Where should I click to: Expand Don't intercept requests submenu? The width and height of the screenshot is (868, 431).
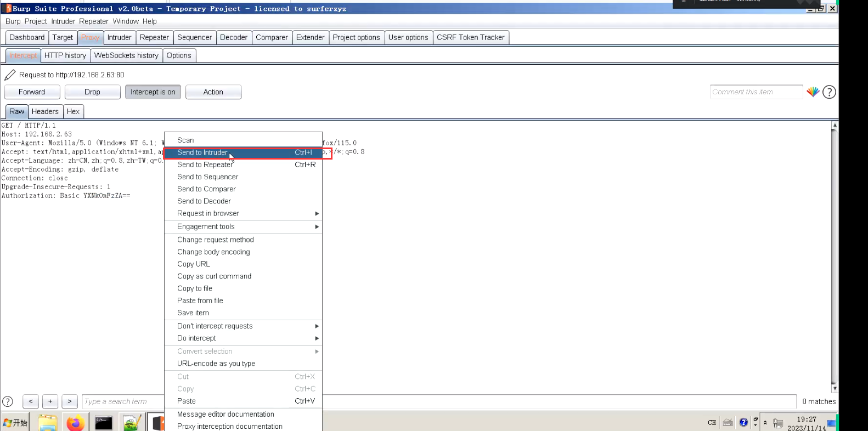(243, 326)
